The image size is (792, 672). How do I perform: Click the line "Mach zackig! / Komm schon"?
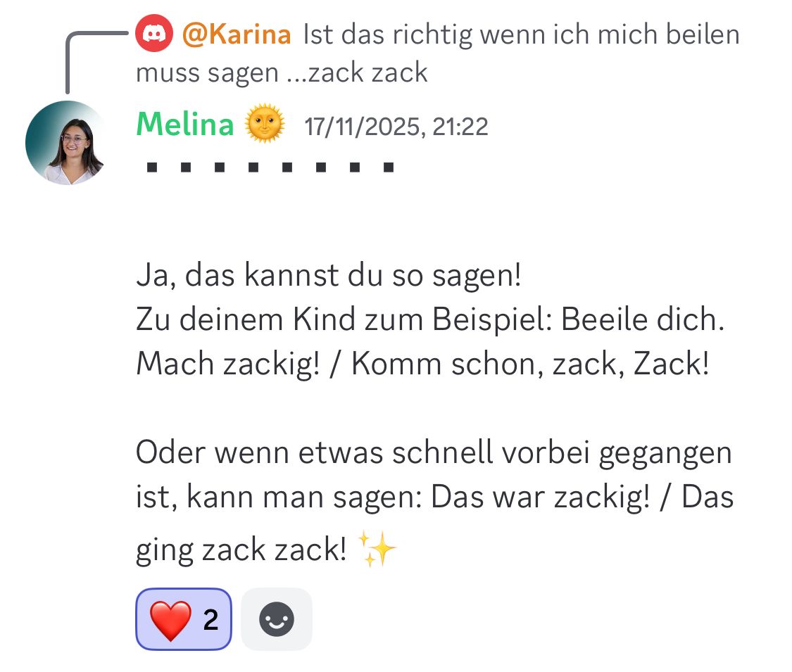point(422,364)
